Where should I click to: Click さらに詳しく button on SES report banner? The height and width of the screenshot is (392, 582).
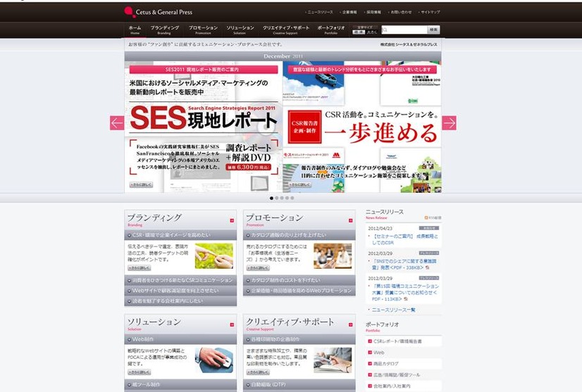(141, 184)
